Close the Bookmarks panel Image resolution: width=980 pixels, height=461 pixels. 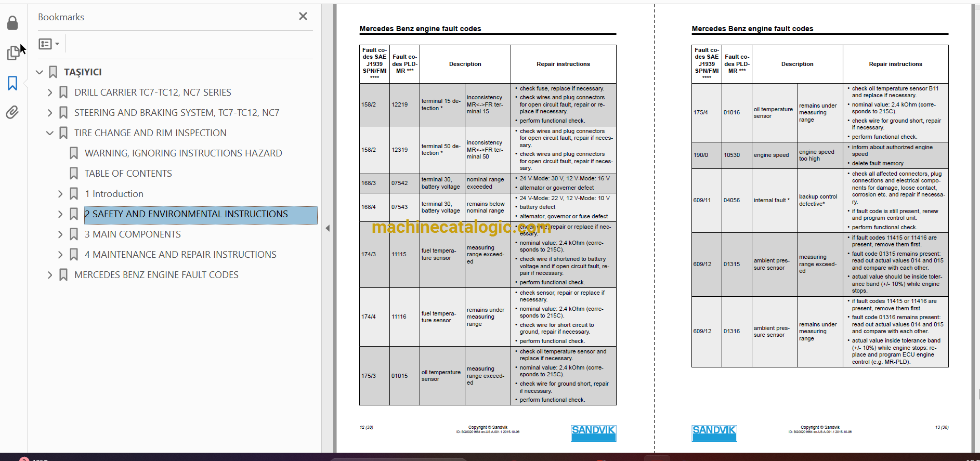click(303, 17)
